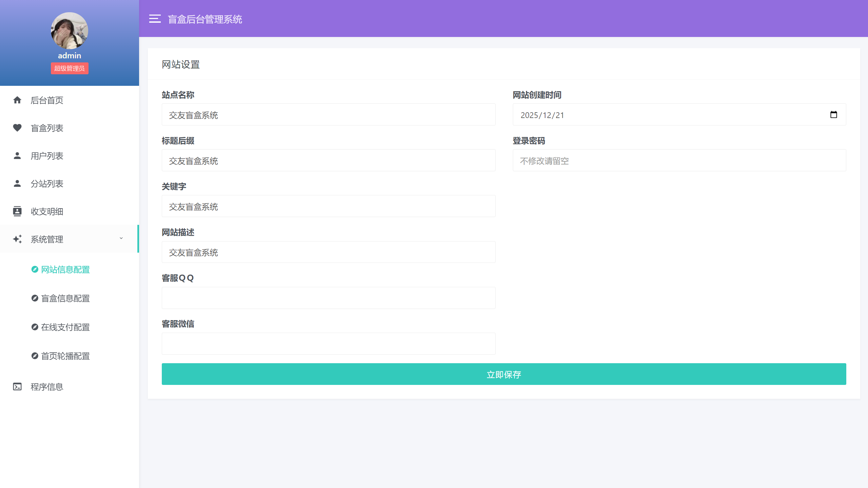Click the 立即保存 save button
Viewport: 868px width, 488px height.
[503, 374]
